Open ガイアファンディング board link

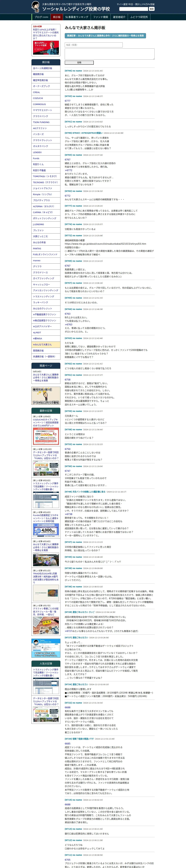(46, 278)
